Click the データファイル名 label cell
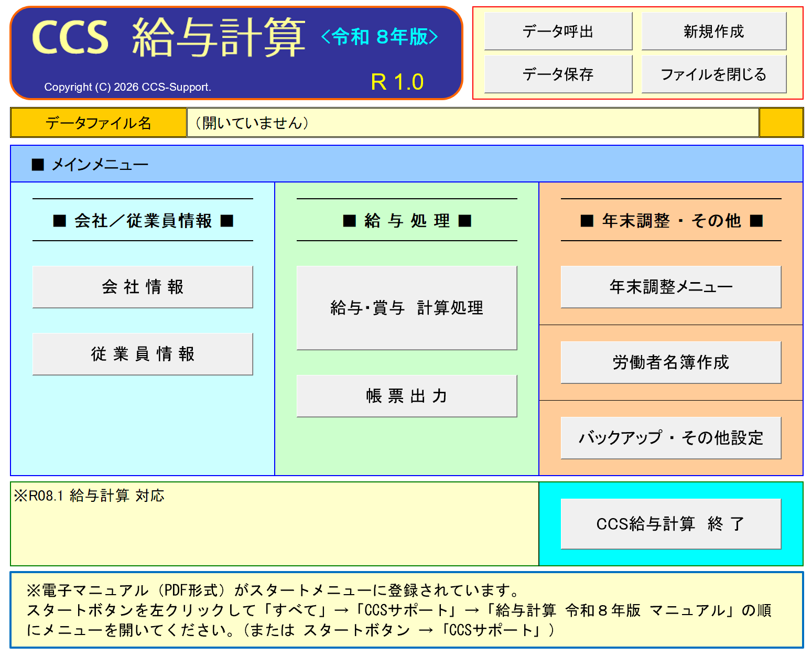 click(x=99, y=123)
